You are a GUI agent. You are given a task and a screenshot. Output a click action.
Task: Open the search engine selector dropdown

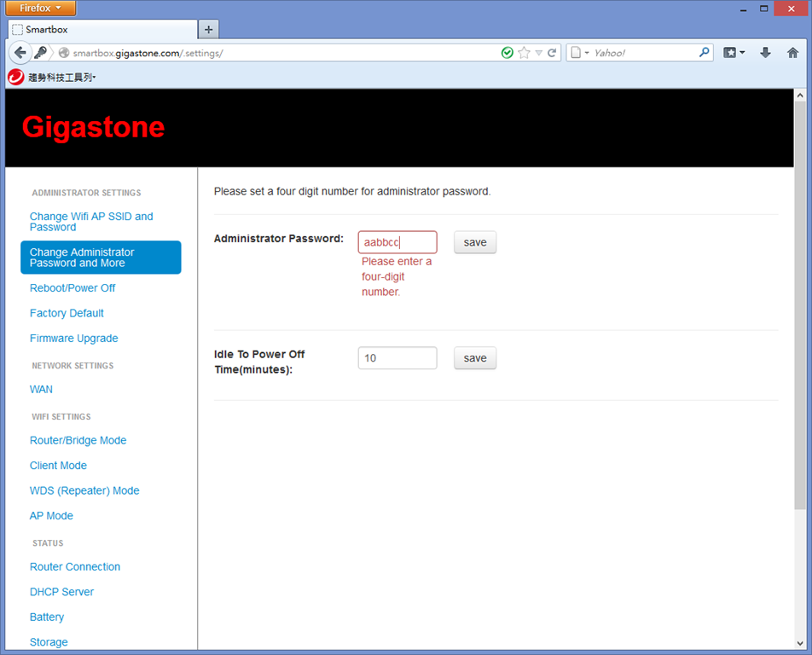pos(580,53)
